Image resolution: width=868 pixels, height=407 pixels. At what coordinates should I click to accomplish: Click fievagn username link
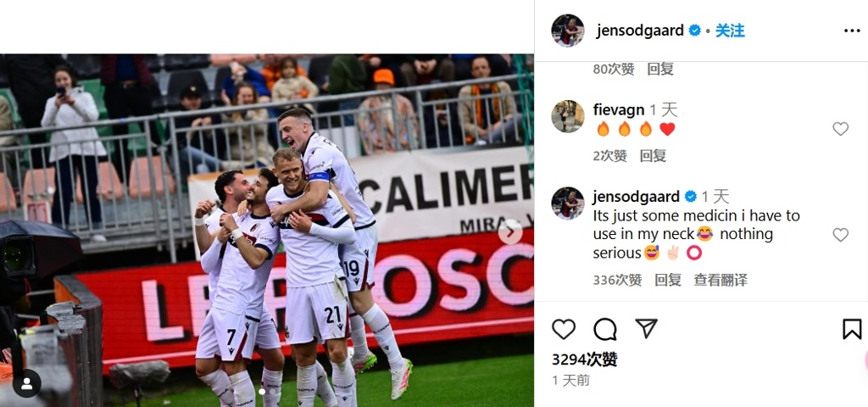[618, 109]
